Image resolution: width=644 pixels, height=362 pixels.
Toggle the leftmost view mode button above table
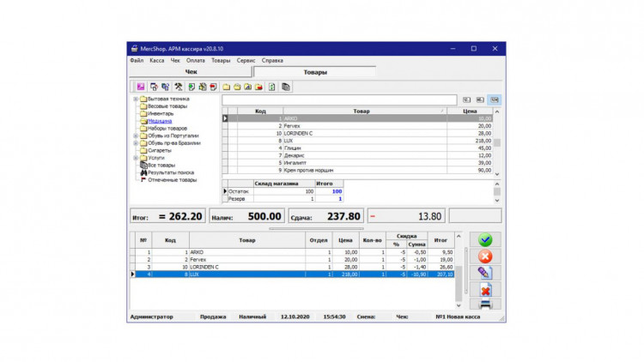(467, 100)
